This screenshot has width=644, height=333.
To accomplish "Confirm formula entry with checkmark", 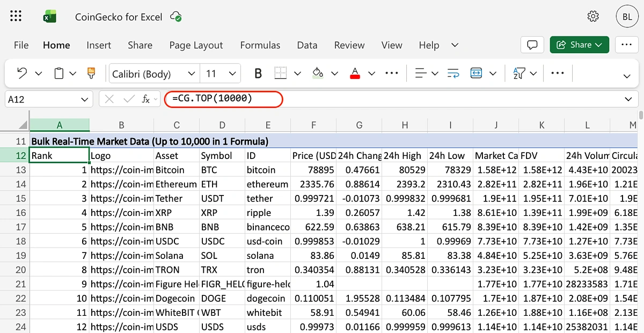I will click(x=129, y=99).
